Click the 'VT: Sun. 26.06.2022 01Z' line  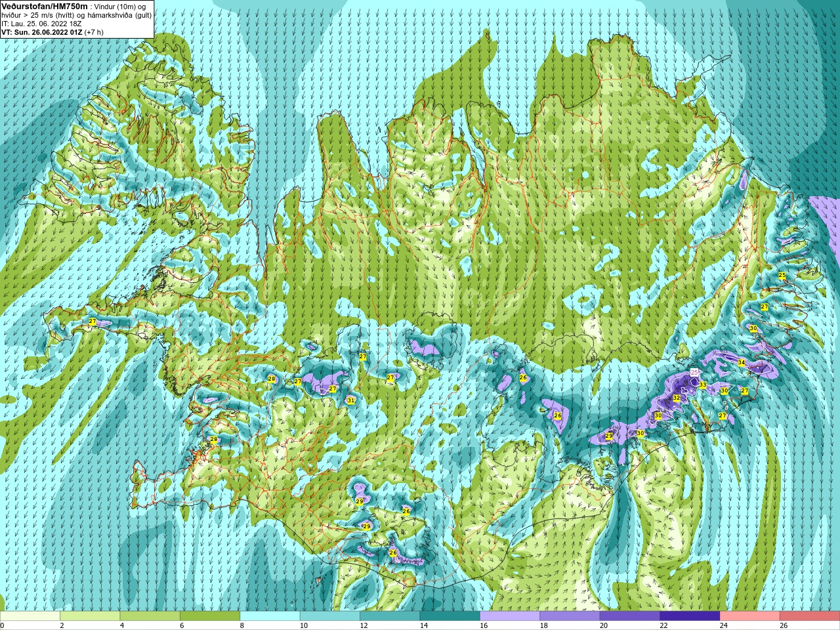pos(41,32)
